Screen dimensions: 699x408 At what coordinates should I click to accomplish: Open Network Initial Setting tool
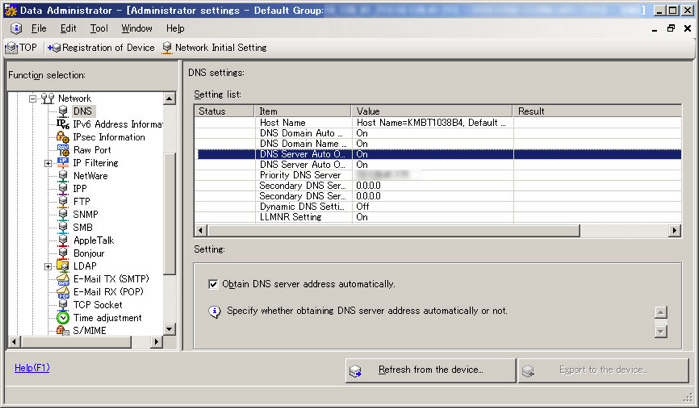pyautogui.click(x=214, y=47)
